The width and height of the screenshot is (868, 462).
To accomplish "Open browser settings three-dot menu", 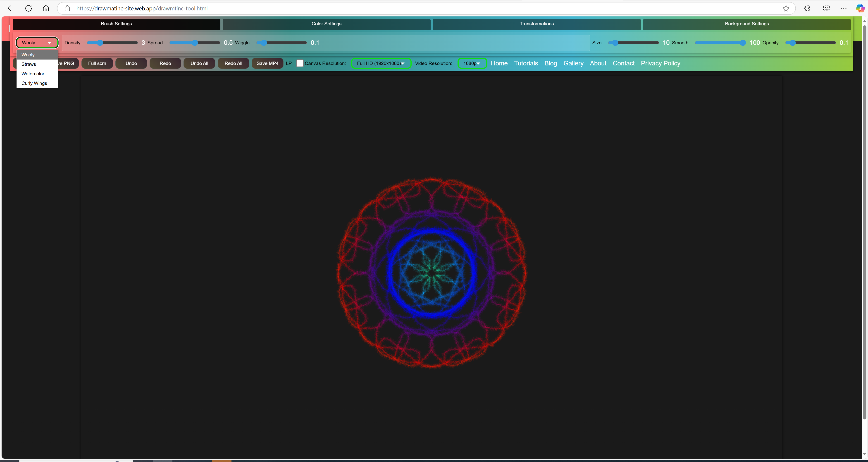I will [844, 8].
